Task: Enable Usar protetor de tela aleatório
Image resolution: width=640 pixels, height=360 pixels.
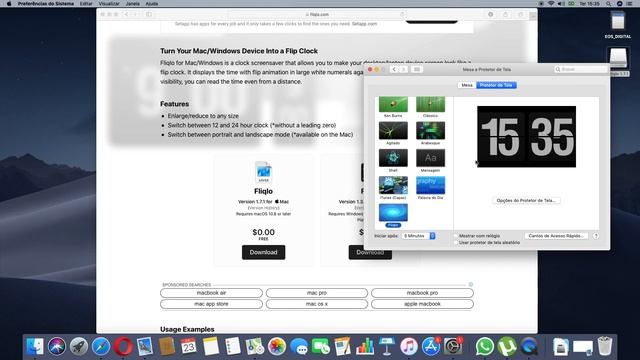Action: point(456,242)
